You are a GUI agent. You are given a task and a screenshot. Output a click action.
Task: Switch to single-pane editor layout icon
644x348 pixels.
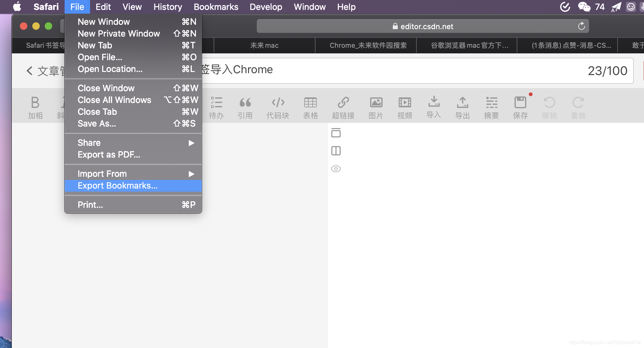pyautogui.click(x=336, y=133)
